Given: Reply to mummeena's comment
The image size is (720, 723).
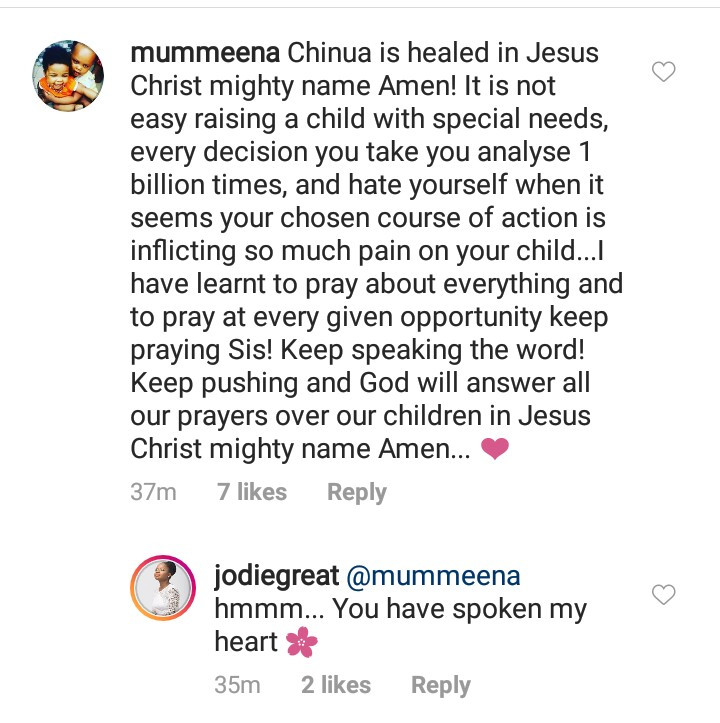Looking at the screenshot, I should click(357, 492).
